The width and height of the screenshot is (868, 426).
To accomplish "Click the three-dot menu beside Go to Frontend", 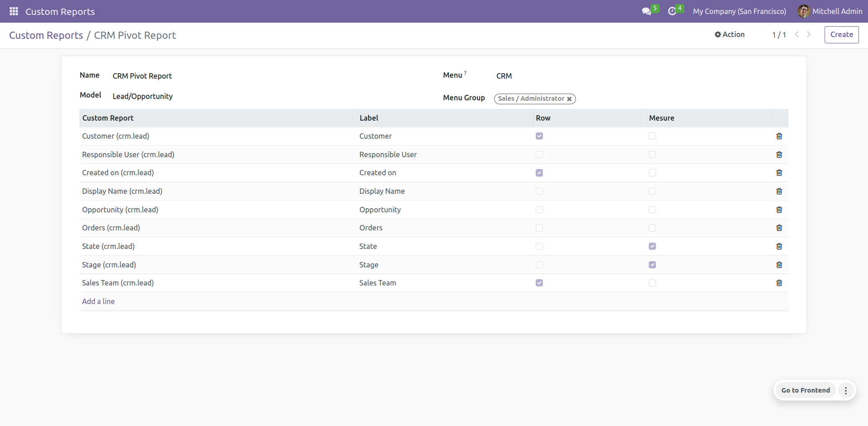I will pos(846,390).
